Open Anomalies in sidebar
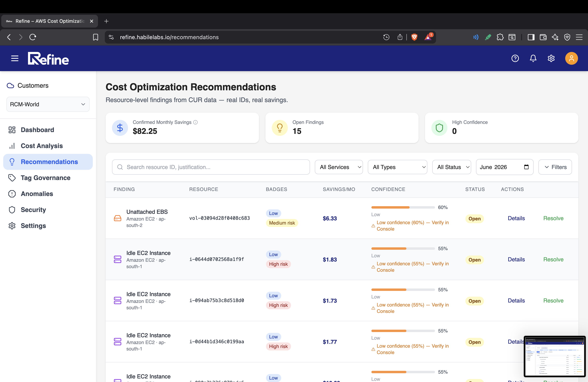Screen dimensions: 588x382 [x=48, y=194]
